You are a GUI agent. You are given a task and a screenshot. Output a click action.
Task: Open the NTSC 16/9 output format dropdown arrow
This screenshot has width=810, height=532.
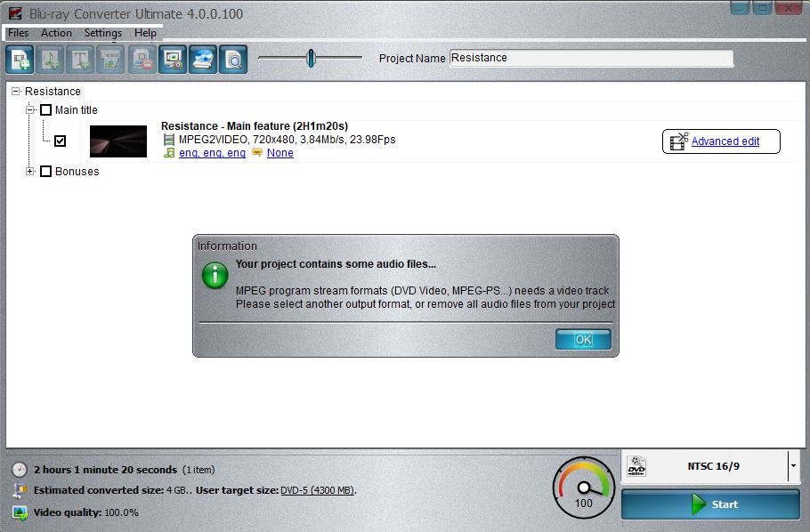tap(793, 466)
